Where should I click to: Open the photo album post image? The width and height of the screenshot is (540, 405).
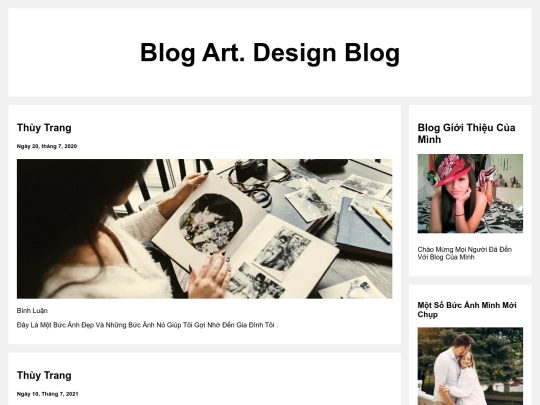204,229
